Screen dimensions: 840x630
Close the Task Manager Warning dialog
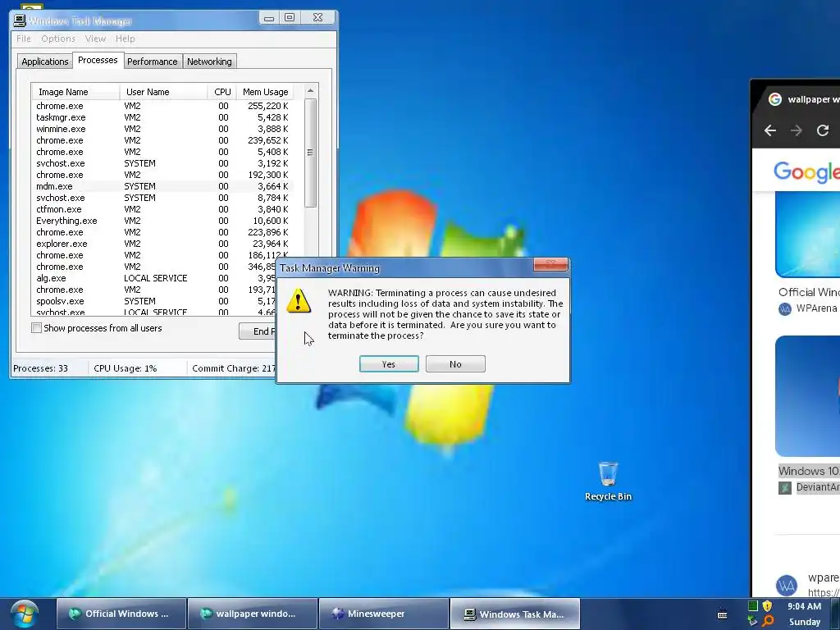(x=550, y=264)
